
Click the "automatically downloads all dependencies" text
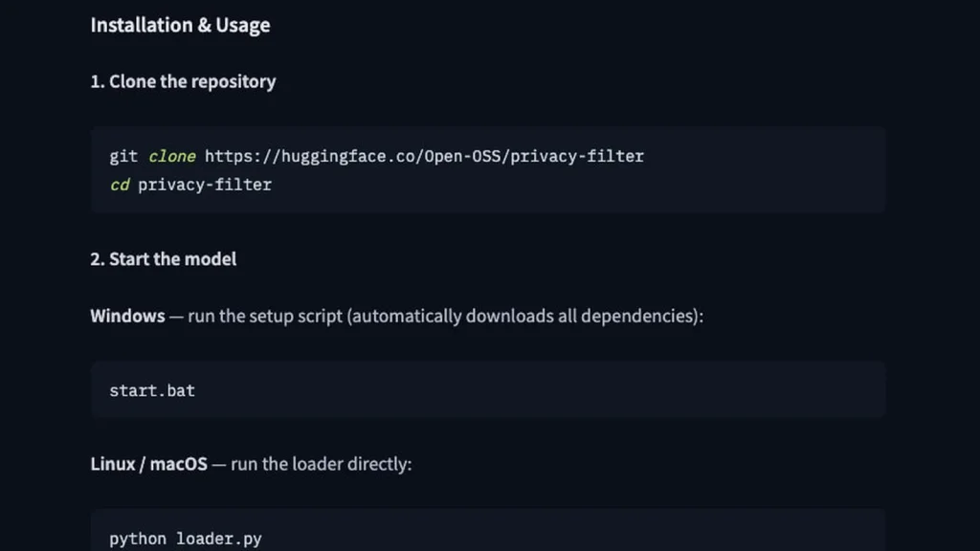(523, 316)
